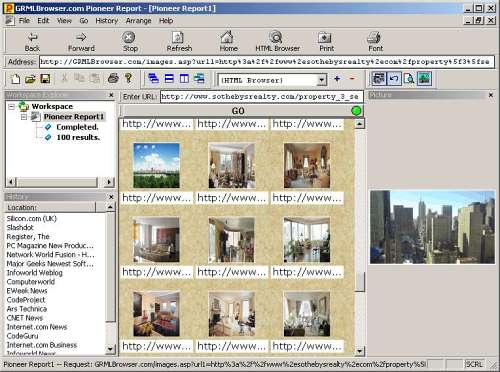
Task: Open the HTML Browser combo box dropdown
Action: tap(321, 80)
